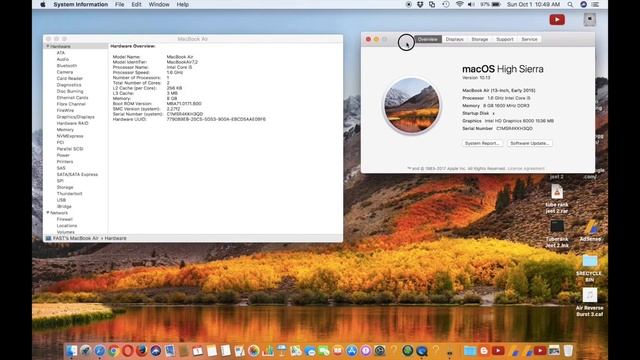Open the Apple menu
Image resolution: width=640 pixels, height=360 pixels.
(43, 4)
